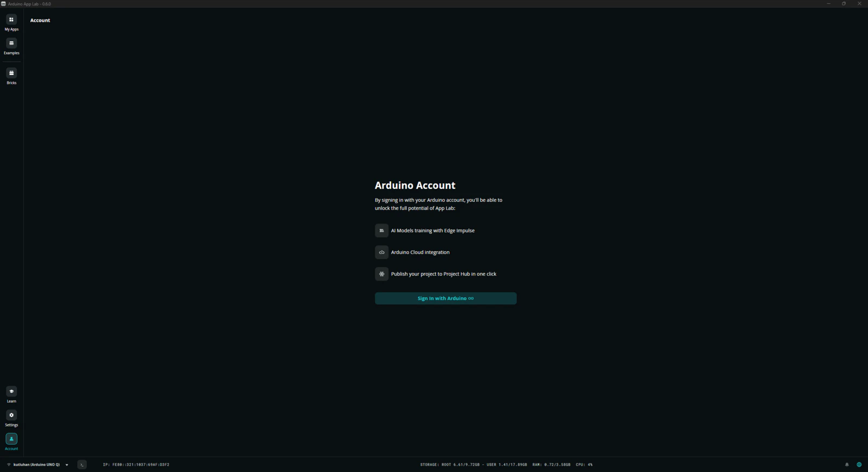The height and width of the screenshot is (472, 868).
Task: Open the Settings page
Action: [11, 418]
